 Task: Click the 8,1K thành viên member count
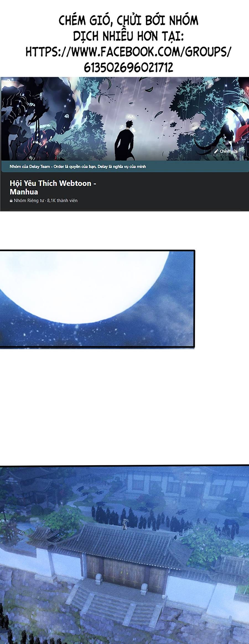62,200
